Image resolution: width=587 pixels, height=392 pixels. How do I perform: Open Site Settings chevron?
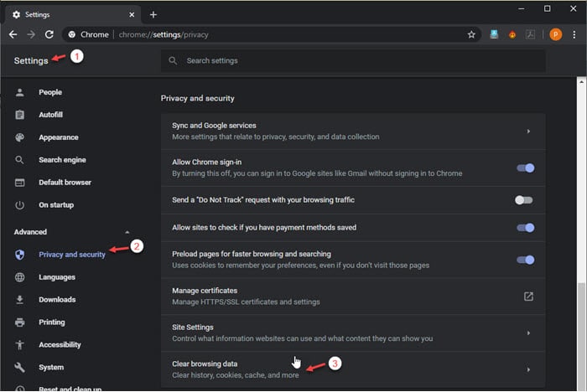coord(528,333)
